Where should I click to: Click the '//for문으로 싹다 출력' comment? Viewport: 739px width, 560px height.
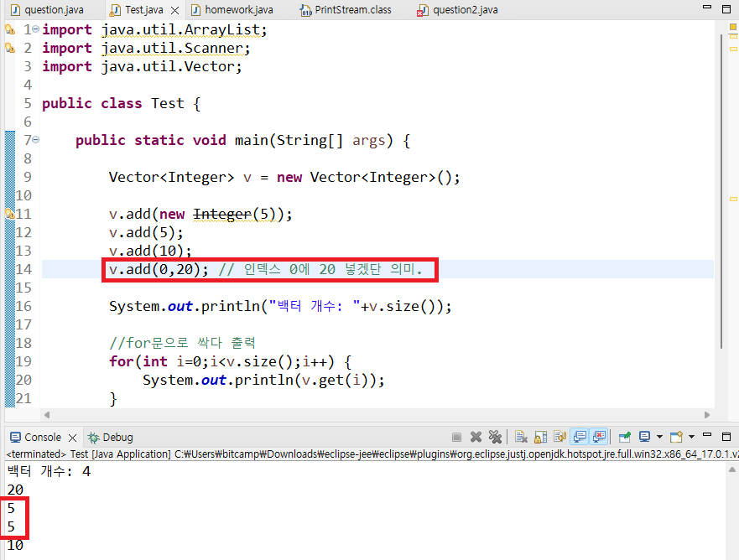pos(182,343)
